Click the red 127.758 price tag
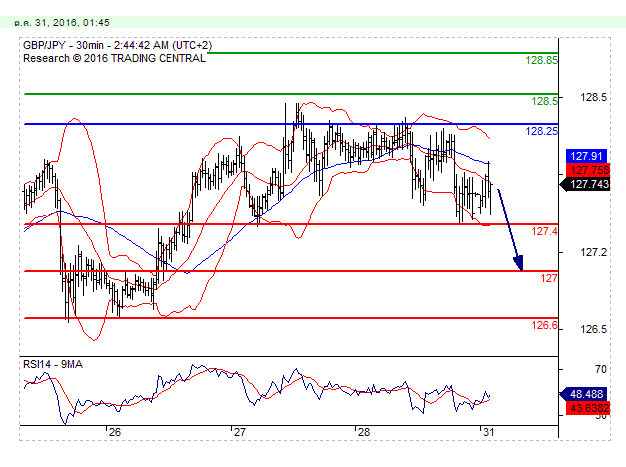 (583, 170)
